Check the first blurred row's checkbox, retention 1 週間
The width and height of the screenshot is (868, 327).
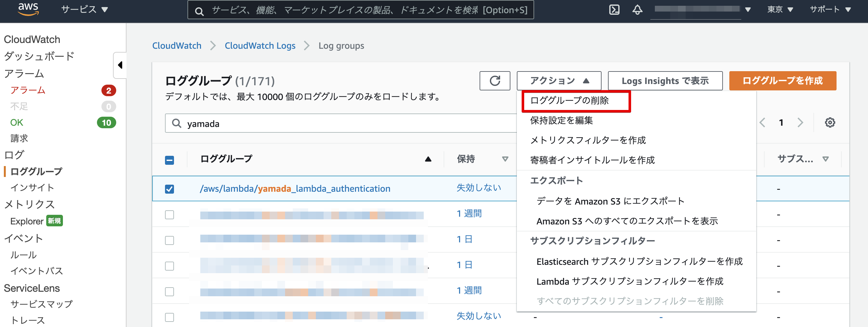(169, 214)
